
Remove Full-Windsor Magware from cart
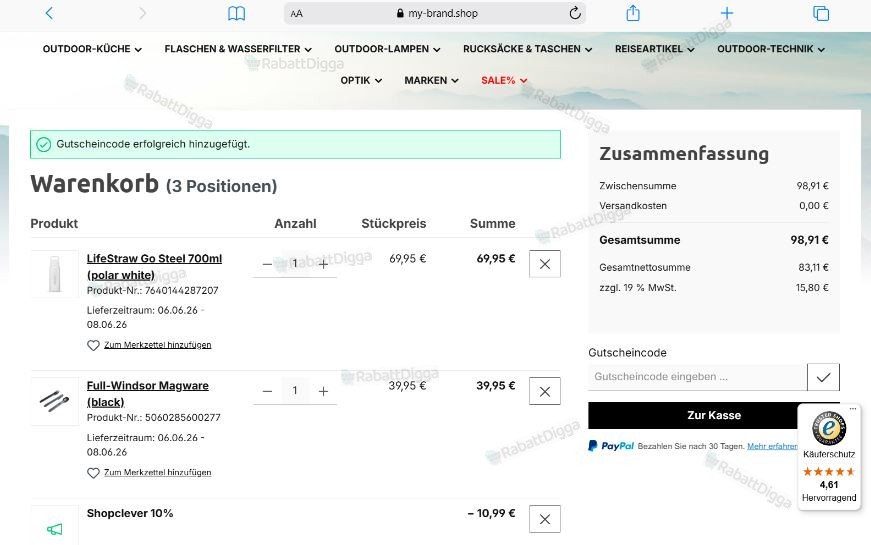pyautogui.click(x=545, y=391)
